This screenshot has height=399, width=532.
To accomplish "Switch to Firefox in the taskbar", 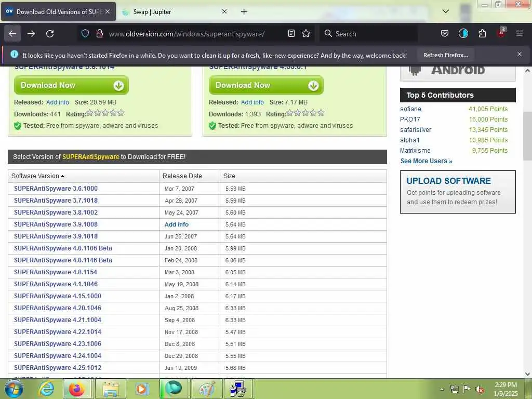I will coord(77,389).
